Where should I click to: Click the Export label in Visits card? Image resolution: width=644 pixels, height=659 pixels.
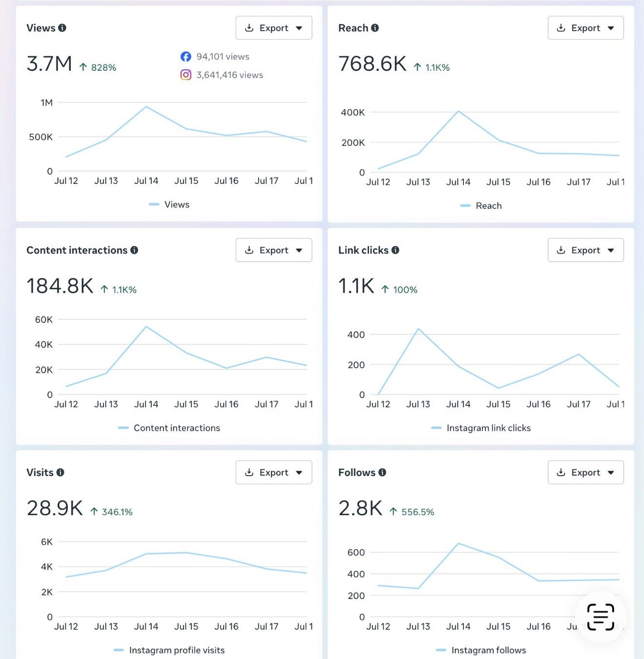click(x=274, y=473)
